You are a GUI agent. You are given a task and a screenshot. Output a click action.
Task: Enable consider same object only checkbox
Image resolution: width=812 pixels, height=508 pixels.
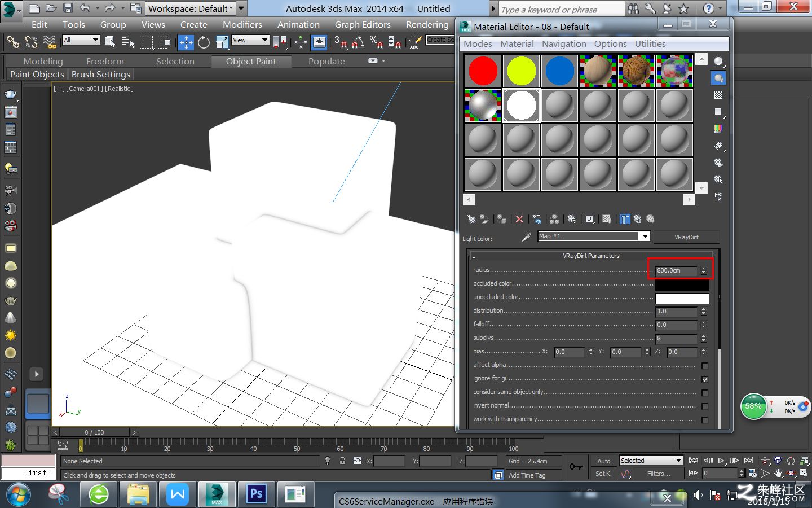click(705, 393)
